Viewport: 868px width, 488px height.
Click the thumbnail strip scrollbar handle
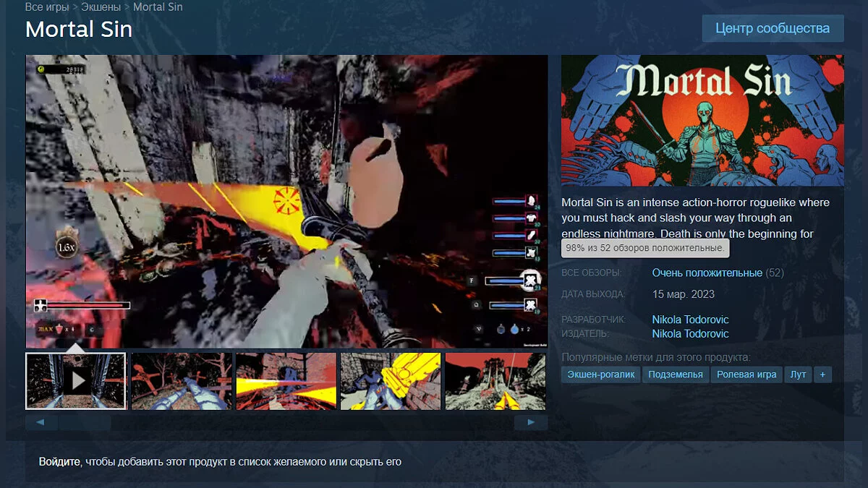pyautogui.click(x=85, y=422)
